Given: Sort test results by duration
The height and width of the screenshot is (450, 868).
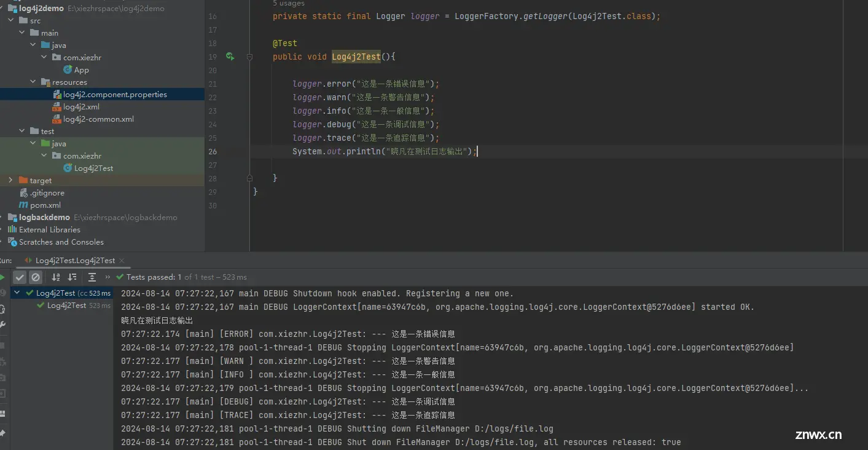Looking at the screenshot, I should [72, 277].
